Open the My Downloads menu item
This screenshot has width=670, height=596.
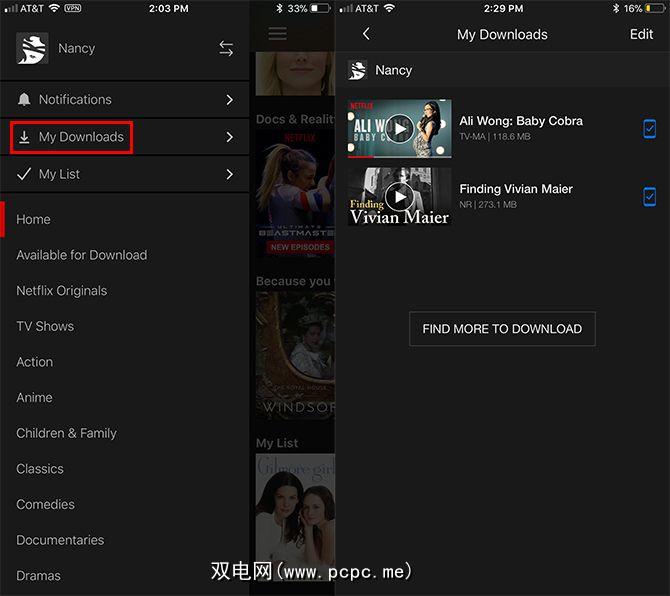coord(124,137)
